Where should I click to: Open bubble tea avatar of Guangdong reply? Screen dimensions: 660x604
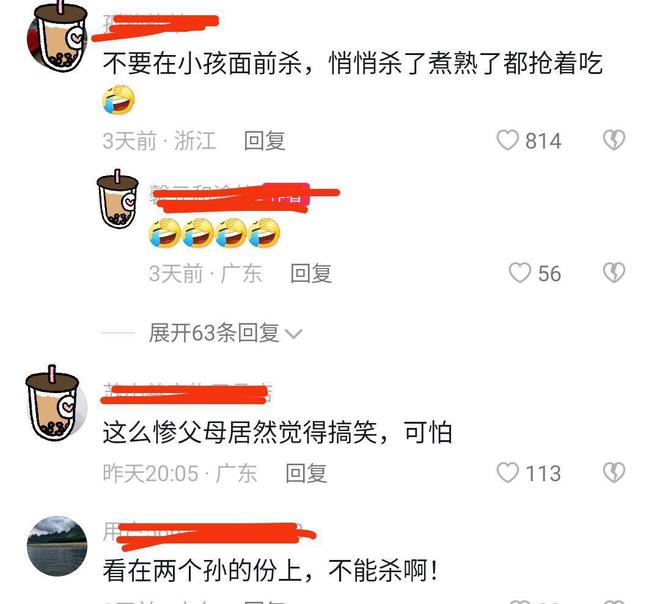coord(117,199)
